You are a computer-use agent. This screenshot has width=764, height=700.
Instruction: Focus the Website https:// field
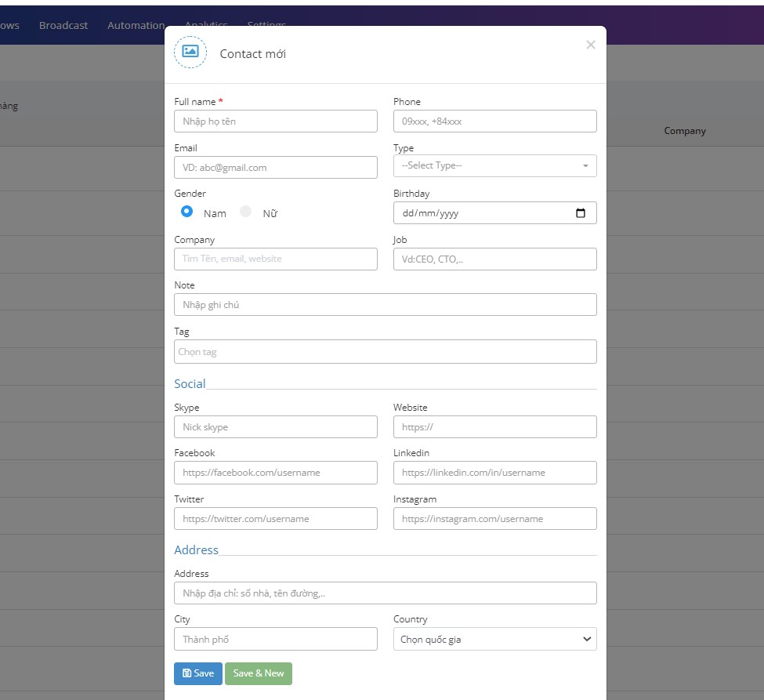point(494,427)
